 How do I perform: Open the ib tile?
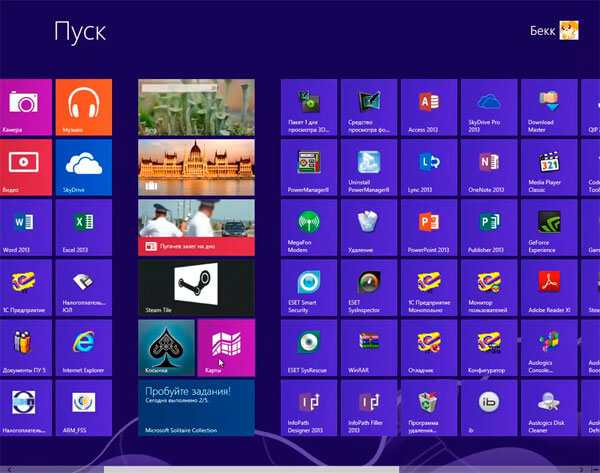coord(489,408)
